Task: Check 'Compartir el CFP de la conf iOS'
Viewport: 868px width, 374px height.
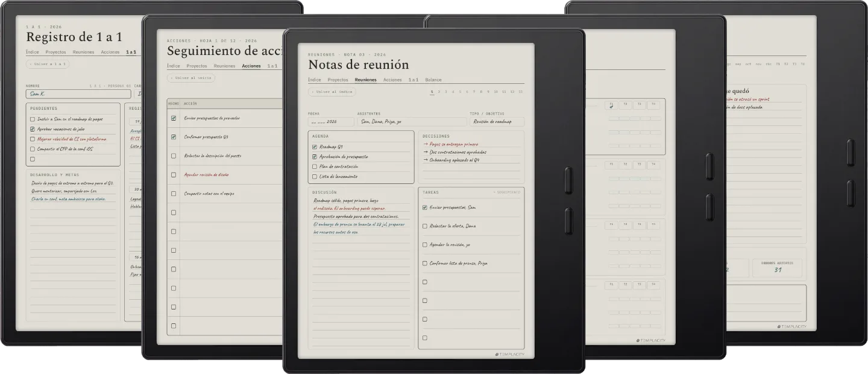Action: click(x=33, y=149)
